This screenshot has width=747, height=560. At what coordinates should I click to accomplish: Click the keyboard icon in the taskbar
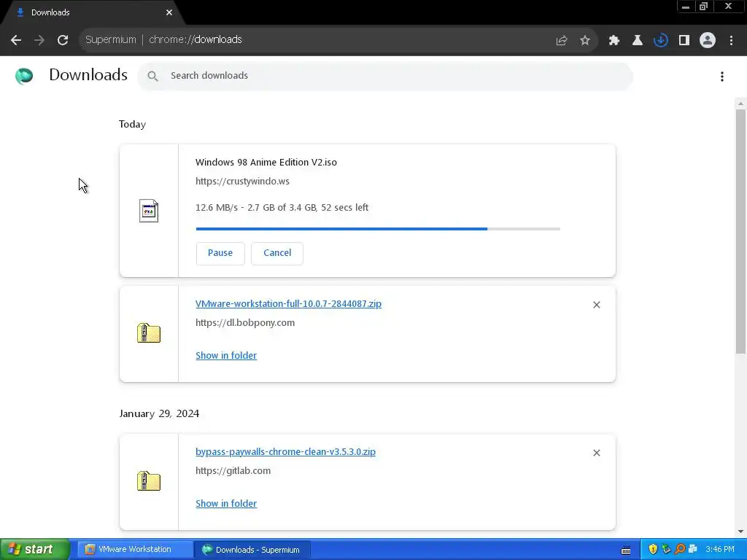click(626, 550)
